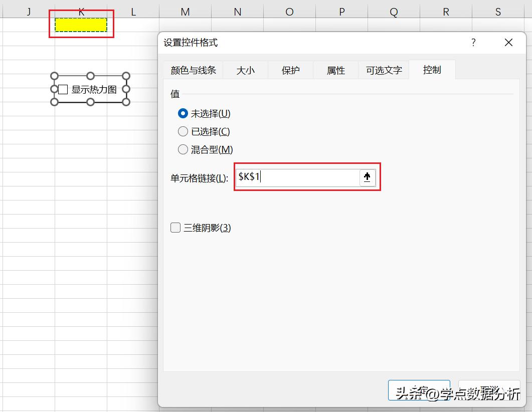This screenshot has height=412, width=532.
Task: Select the 已选择 radio button
Action: [x=183, y=131]
